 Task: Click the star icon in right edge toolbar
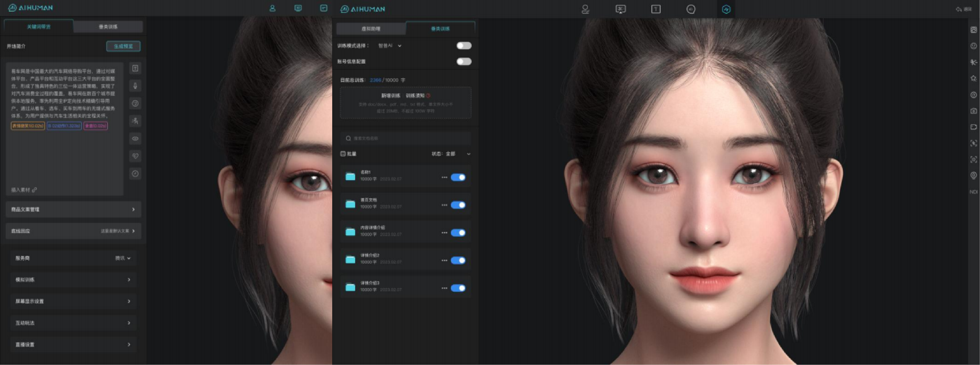974,78
